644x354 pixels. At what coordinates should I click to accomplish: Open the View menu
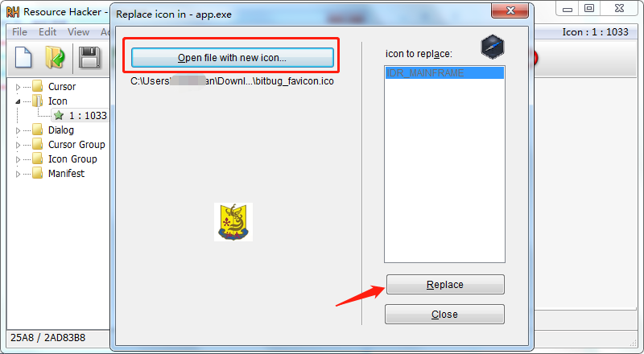[78, 32]
